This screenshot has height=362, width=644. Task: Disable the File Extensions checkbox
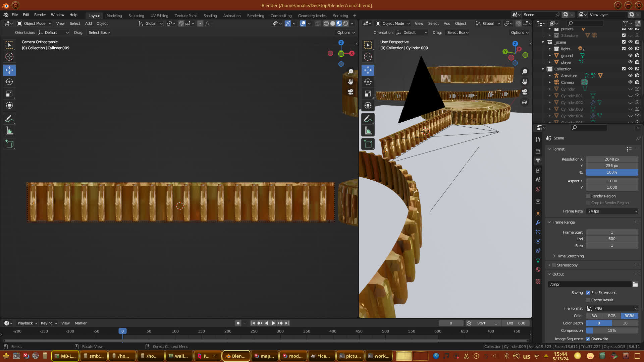click(x=588, y=293)
